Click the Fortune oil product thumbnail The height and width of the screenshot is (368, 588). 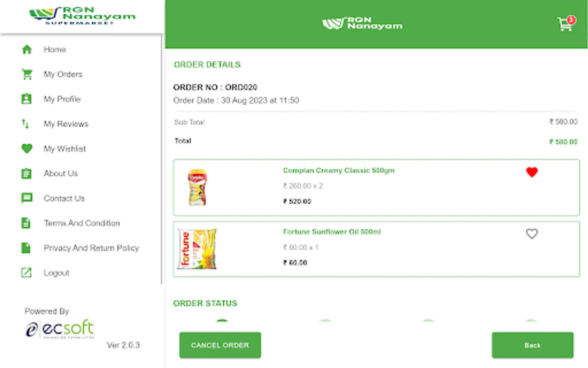pyautogui.click(x=197, y=249)
